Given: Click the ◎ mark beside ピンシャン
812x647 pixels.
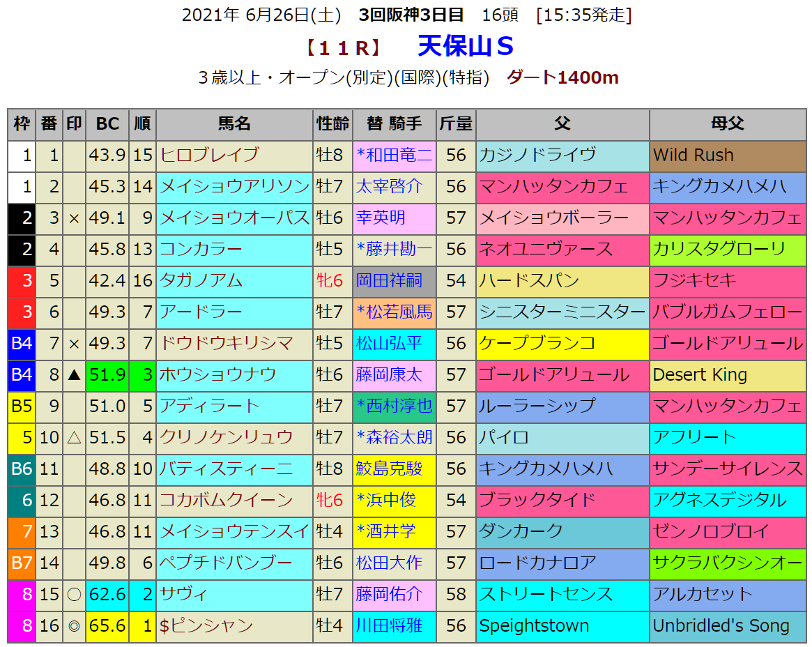Looking at the screenshot, I should pos(74,625).
